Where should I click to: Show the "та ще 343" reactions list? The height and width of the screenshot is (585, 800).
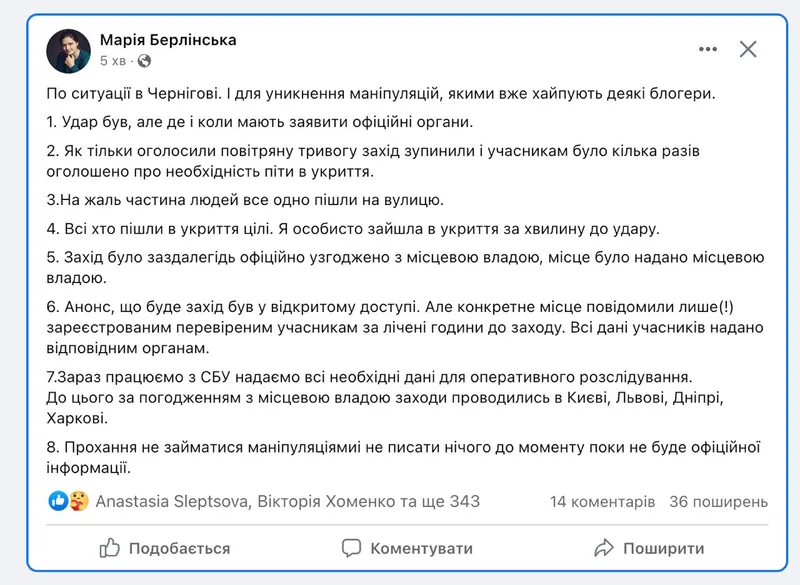click(x=448, y=501)
